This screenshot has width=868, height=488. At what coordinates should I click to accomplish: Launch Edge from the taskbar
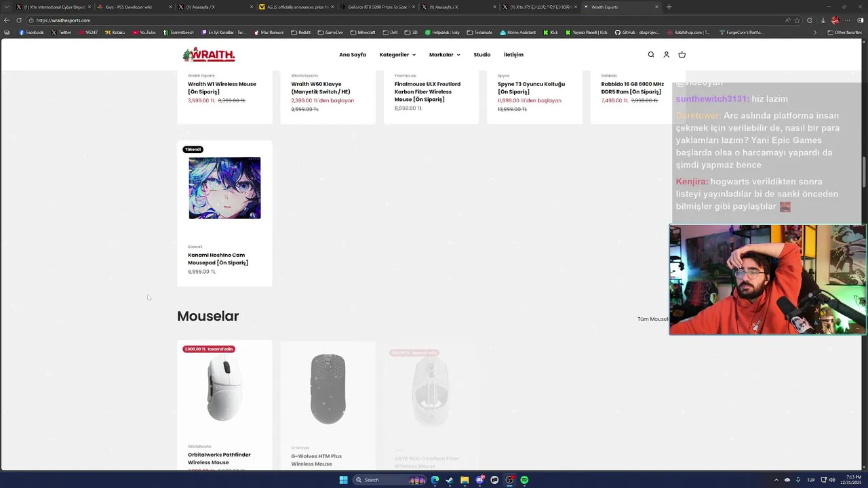coord(435,480)
